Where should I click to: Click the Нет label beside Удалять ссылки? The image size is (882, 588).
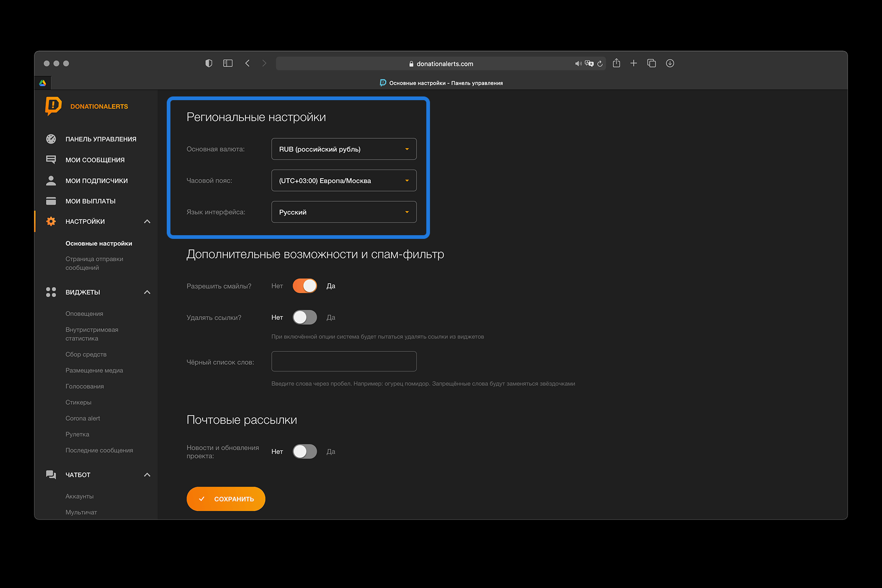tap(277, 317)
